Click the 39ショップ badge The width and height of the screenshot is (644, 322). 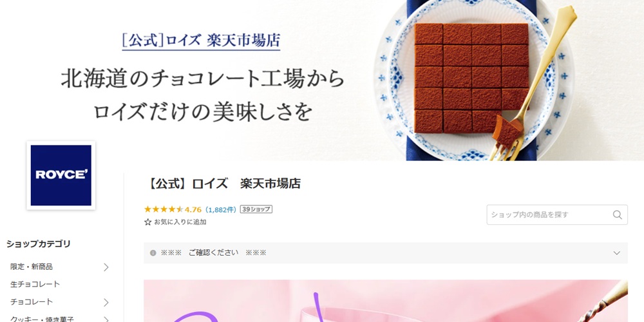click(256, 209)
